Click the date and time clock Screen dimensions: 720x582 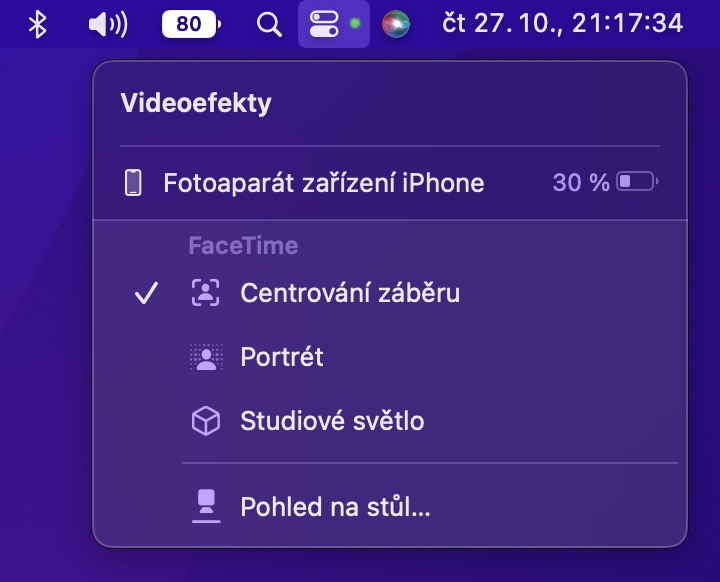click(x=563, y=23)
